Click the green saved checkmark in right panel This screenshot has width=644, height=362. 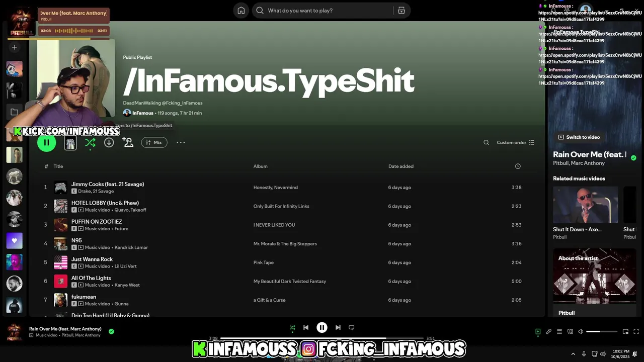633,157
